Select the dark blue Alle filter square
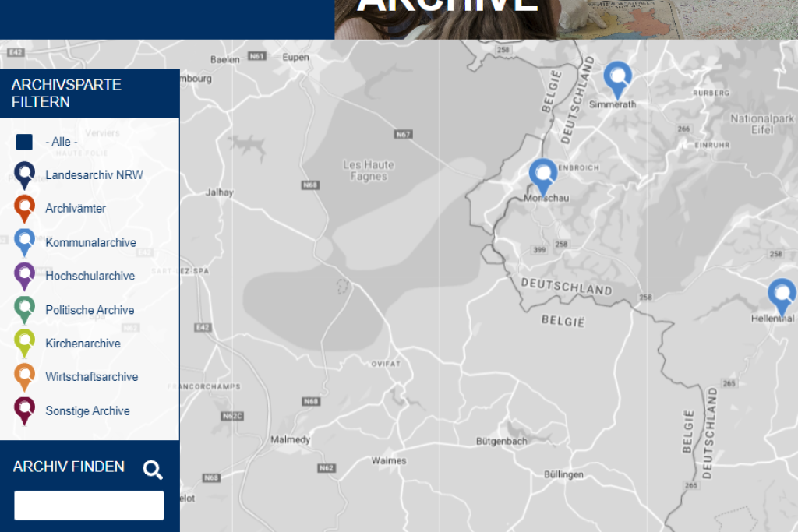 24,142
